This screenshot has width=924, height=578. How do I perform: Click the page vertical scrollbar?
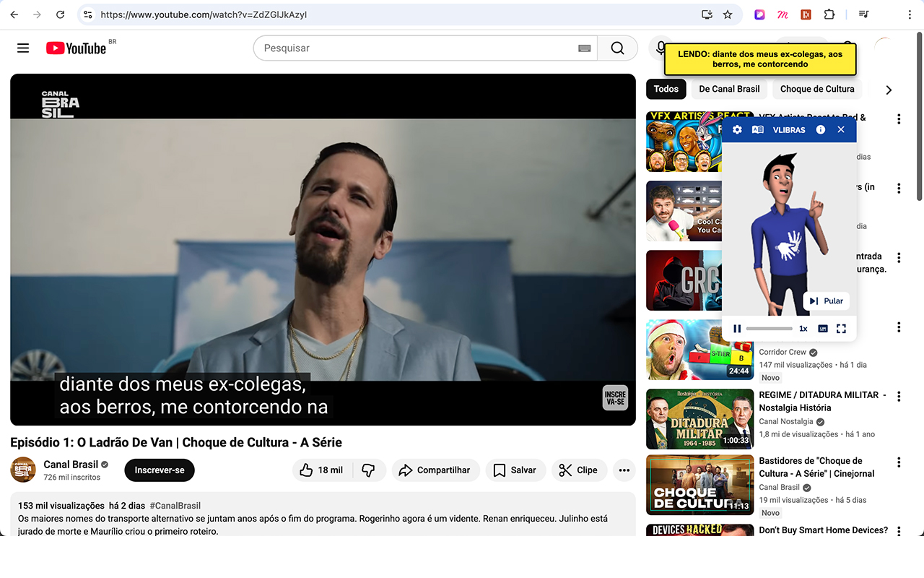919,116
